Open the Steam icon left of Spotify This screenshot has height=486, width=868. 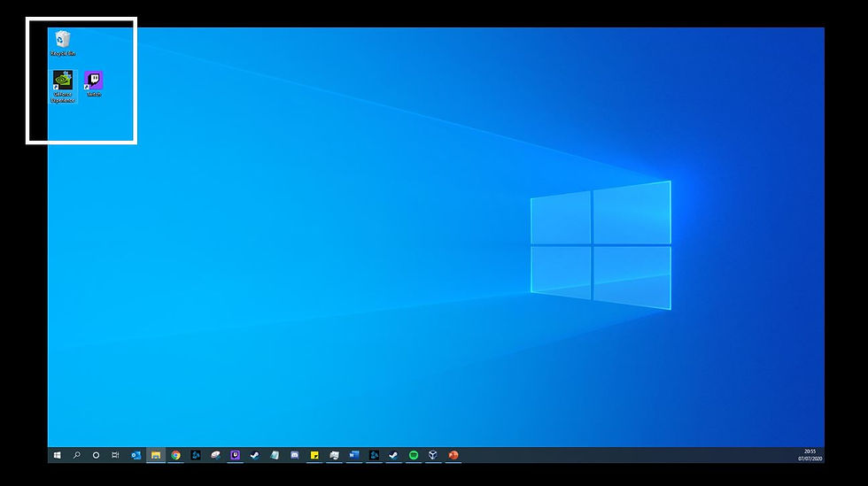[x=393, y=455]
